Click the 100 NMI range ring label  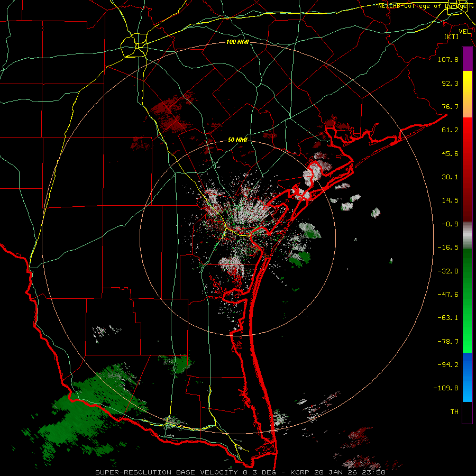(237, 42)
